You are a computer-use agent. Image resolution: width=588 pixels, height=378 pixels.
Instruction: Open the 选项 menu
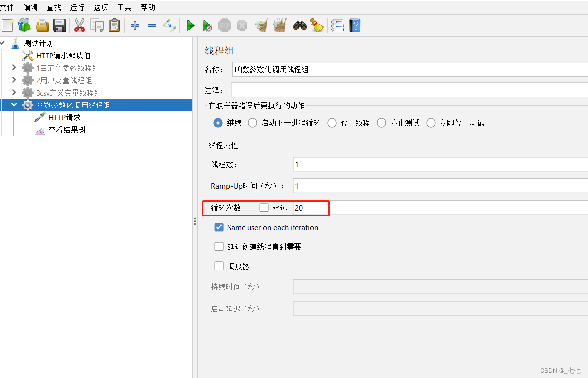click(x=101, y=7)
